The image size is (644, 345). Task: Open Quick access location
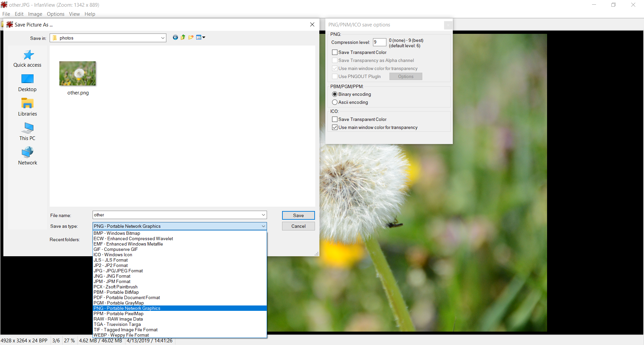click(x=28, y=59)
